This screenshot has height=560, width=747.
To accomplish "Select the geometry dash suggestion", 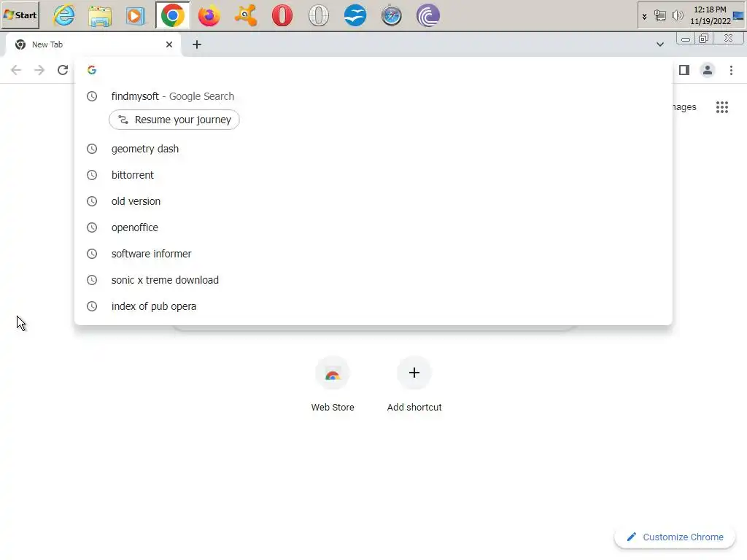I will coord(373,149).
